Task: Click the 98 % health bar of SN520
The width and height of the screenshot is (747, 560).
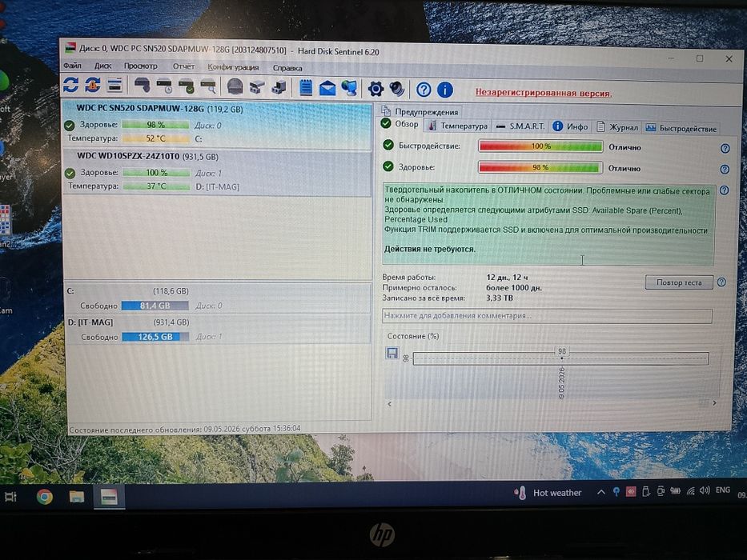Action: point(155,125)
